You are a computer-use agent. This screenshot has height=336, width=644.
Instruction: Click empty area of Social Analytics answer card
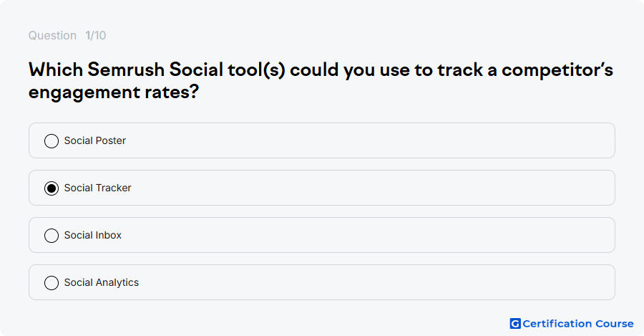pos(370,282)
